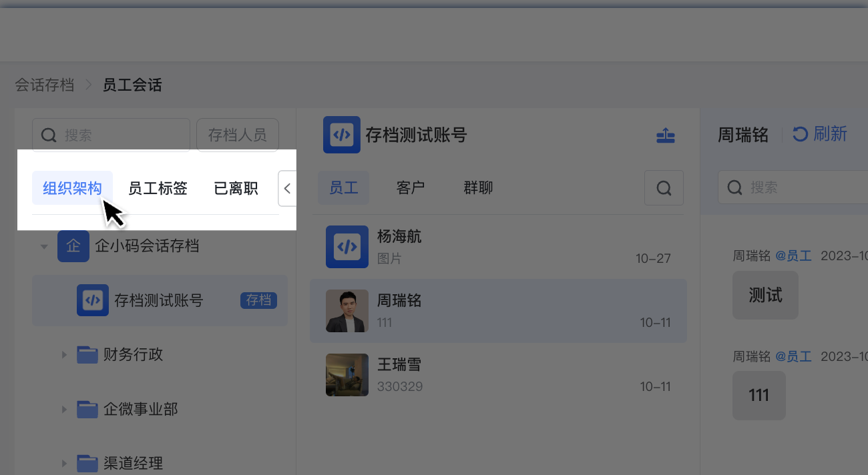
Task: Select 存档测试账号 tree row
Action: pyautogui.click(x=160, y=300)
